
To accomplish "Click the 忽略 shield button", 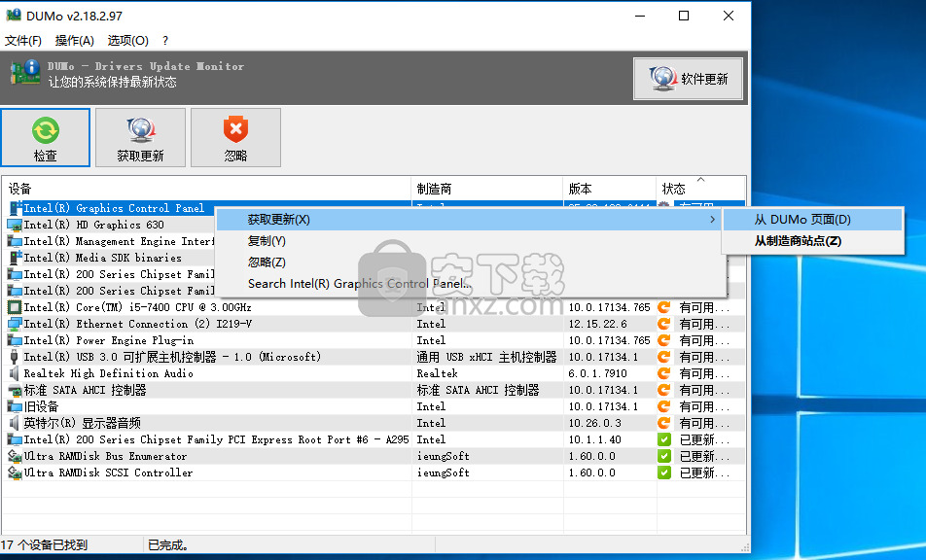I will coord(235,137).
